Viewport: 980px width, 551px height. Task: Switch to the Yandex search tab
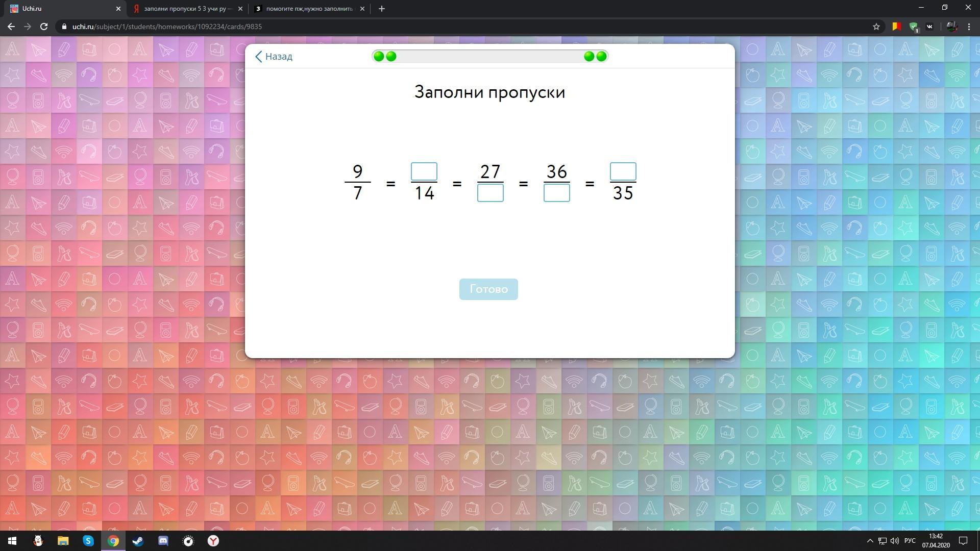pyautogui.click(x=187, y=9)
